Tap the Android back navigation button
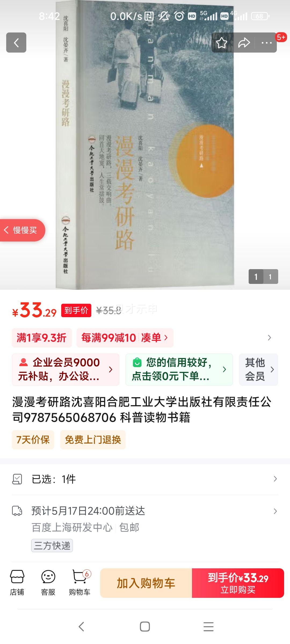The height and width of the screenshot is (644, 290). [x=81, y=627]
